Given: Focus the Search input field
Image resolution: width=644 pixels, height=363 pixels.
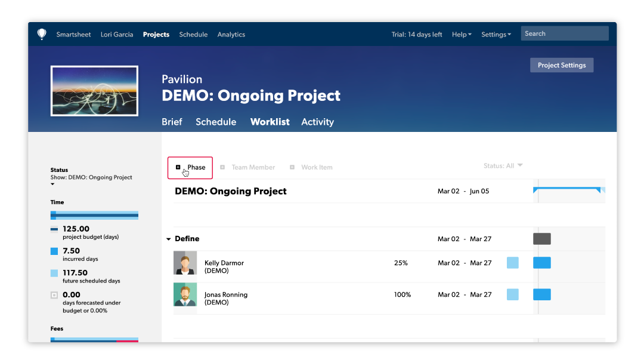Looking at the screenshot, I should (x=565, y=33).
